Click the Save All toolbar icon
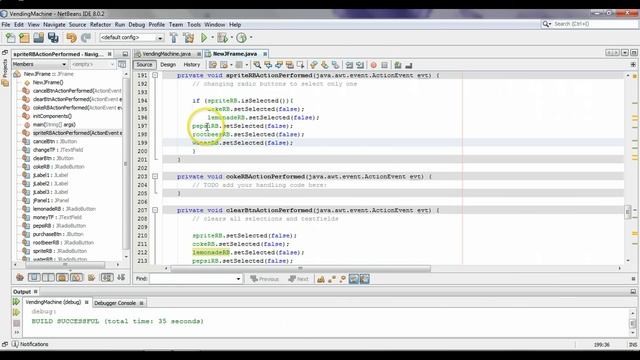640x360 pixels. click(53, 38)
